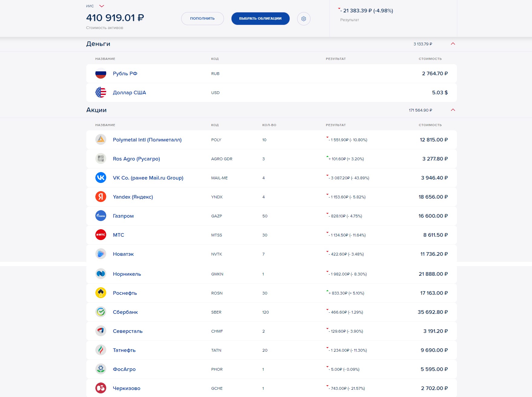This screenshot has width=532, height=397.
Task: Click the SBER ticker code
Action: [216, 312]
